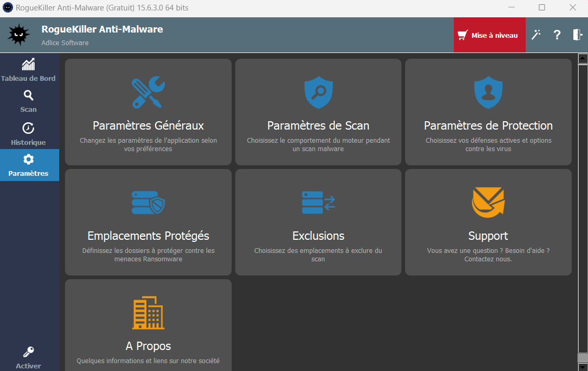Click the RogueKiller spiky mascot logo

[19, 35]
